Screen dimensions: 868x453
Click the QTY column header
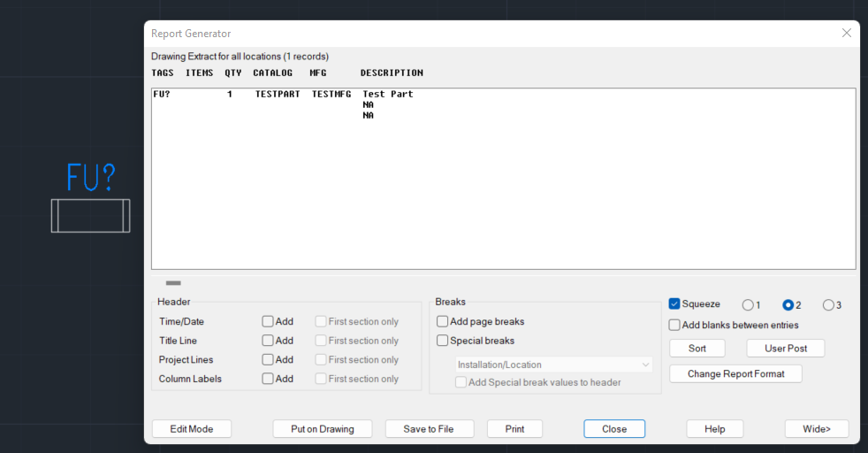pos(233,73)
